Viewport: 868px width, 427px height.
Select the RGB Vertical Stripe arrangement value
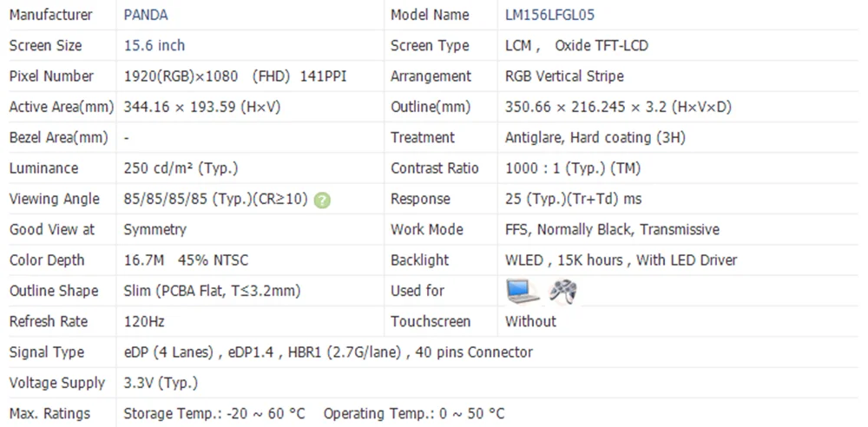(564, 76)
